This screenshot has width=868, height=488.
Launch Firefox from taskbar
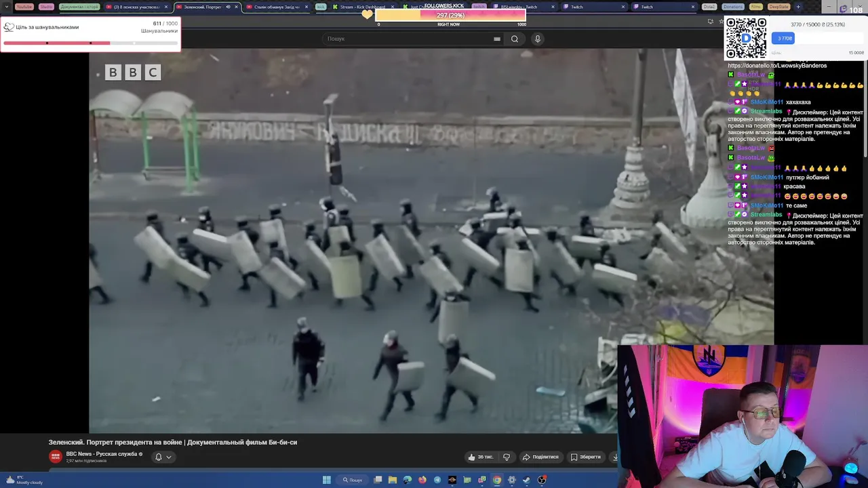(x=422, y=480)
